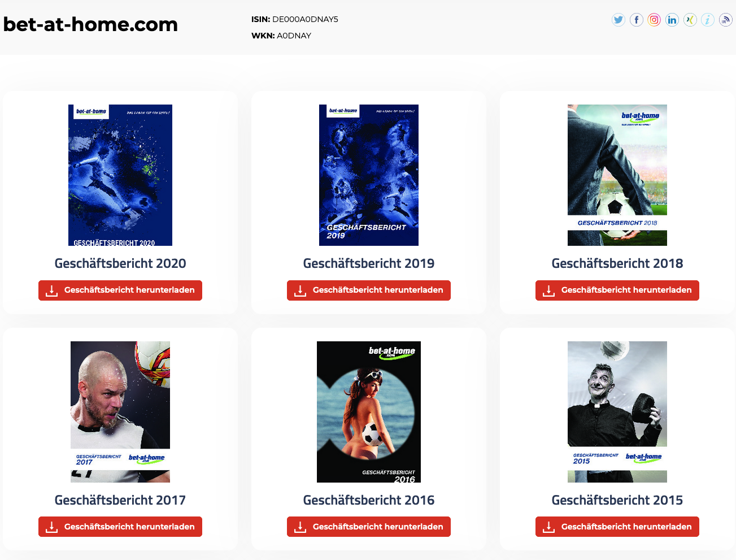Open the Facebook page icon
736x560 pixels.
click(x=637, y=20)
